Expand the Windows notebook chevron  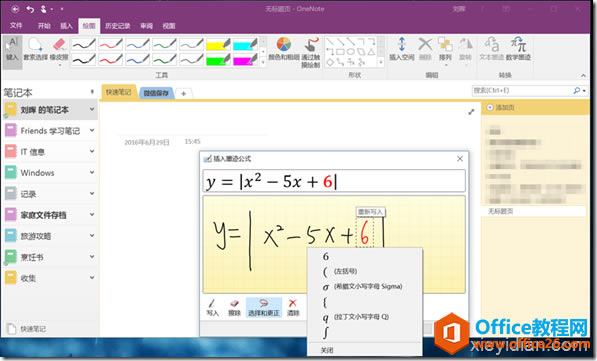point(92,173)
